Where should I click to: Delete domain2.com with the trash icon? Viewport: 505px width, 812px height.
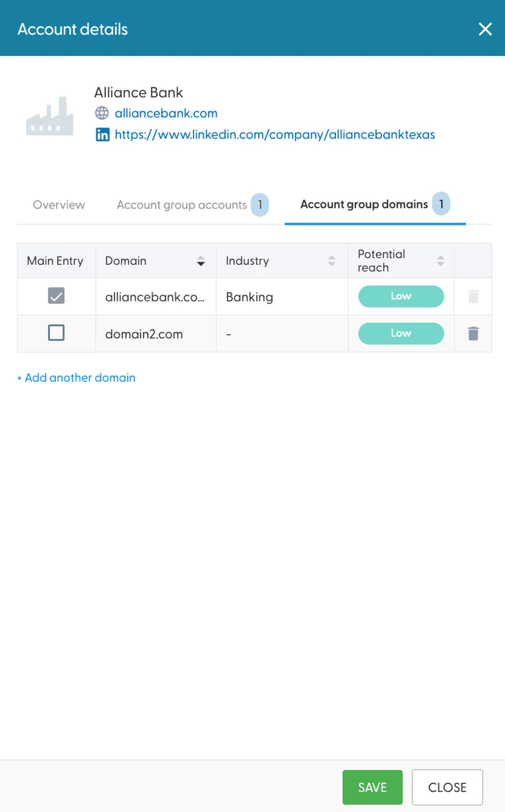click(473, 333)
